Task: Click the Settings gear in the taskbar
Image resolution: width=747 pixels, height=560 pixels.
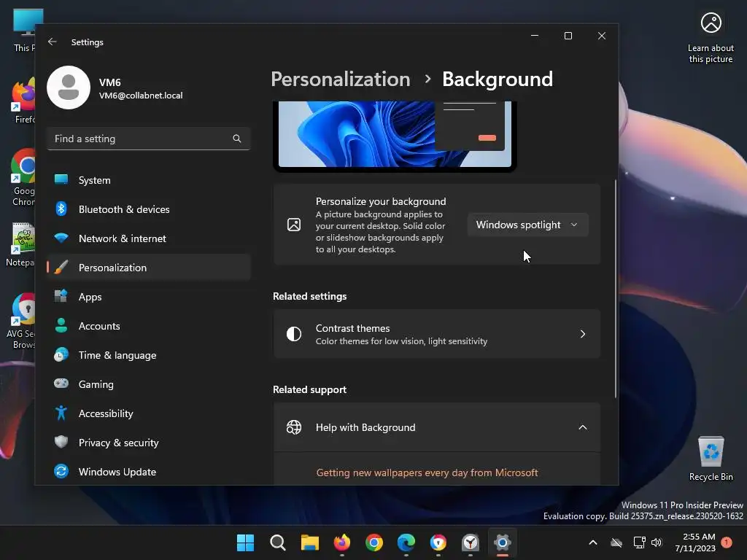Action: [x=502, y=542]
